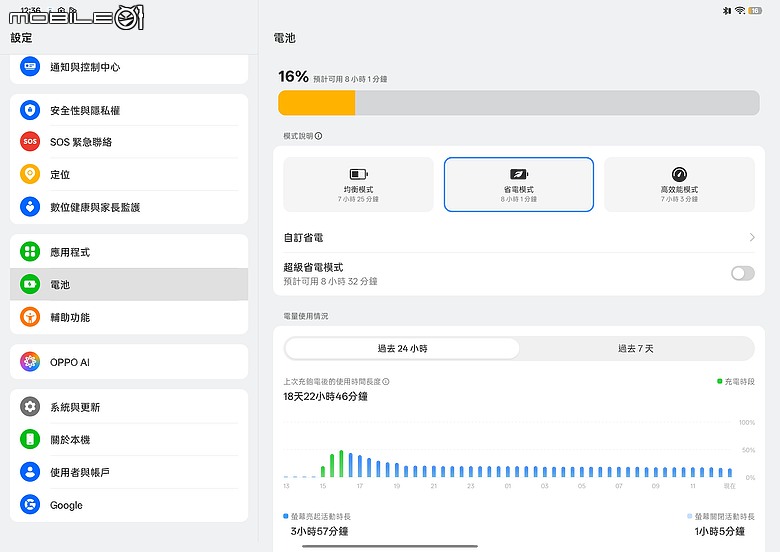Open Google settings entry
780x552 pixels.
129,505
